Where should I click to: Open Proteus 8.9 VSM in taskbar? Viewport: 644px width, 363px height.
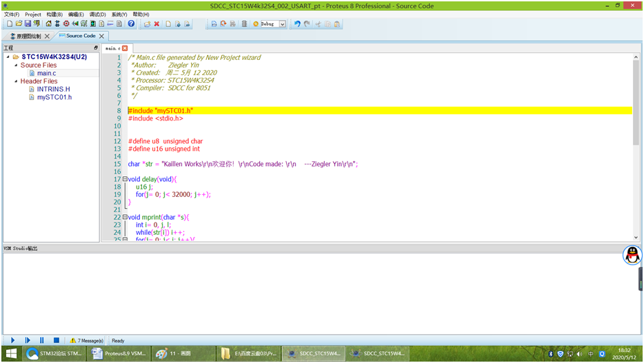pos(117,354)
